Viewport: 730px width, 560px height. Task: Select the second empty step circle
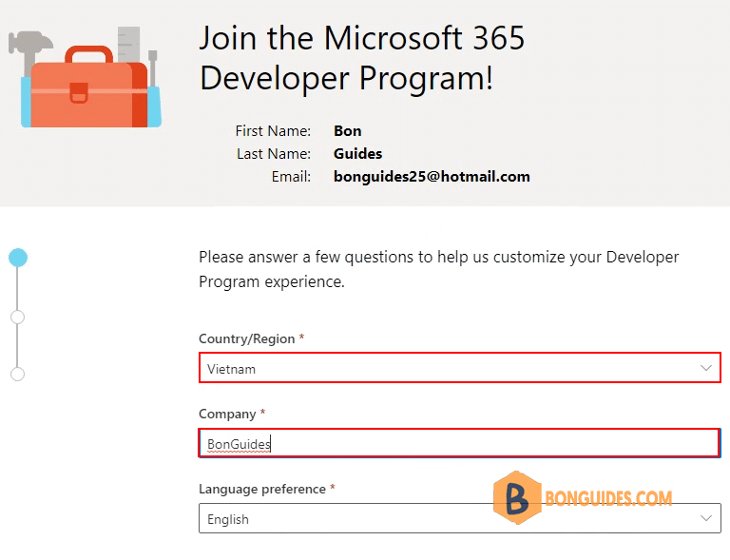(18, 317)
